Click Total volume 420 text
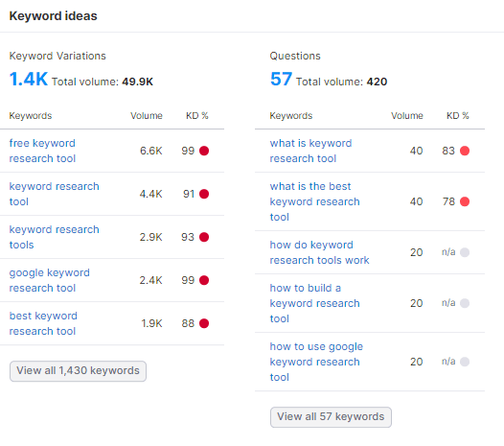 (x=341, y=82)
